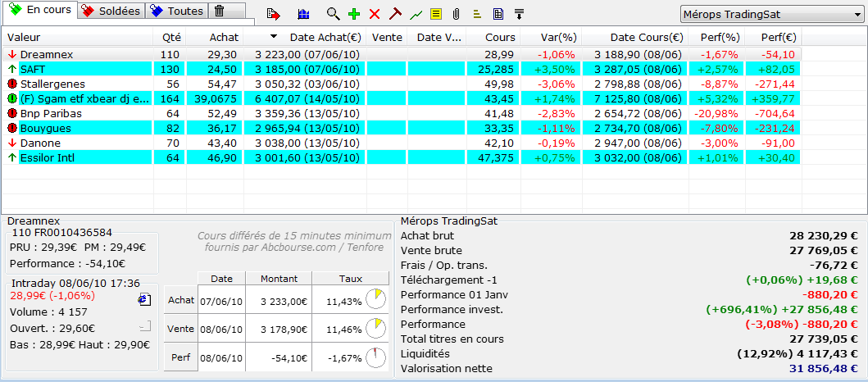Click the Achat row button in the detail table
Viewport: 868px width, 382px height.
pyautogui.click(x=181, y=299)
